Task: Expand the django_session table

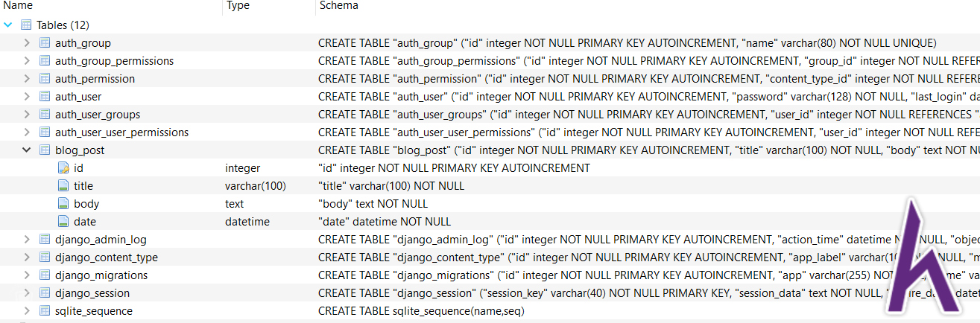Action: click(x=27, y=293)
